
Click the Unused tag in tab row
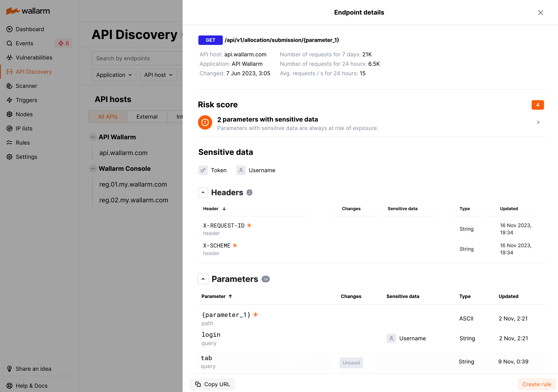pyautogui.click(x=351, y=363)
